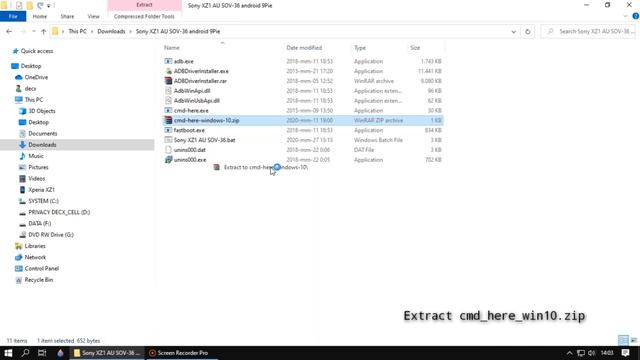The image size is (640, 360).
Task: Select the cmd-here-windows-10.zip archive icon
Action: [168, 120]
